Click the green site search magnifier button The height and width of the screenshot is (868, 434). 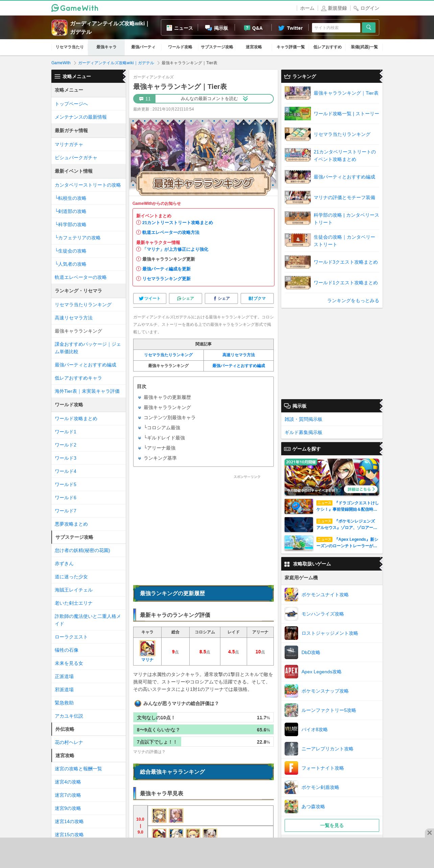pyautogui.click(x=368, y=27)
